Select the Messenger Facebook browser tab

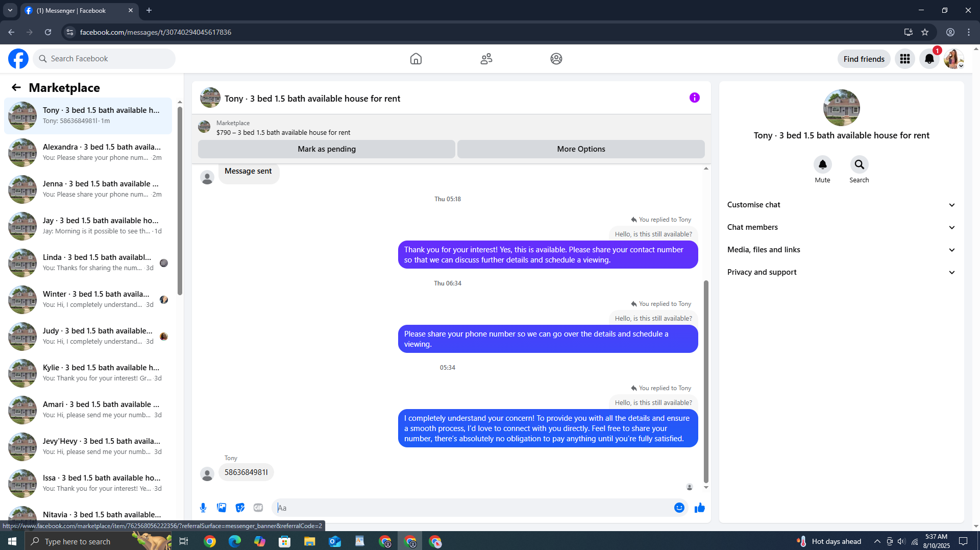[x=79, y=10]
